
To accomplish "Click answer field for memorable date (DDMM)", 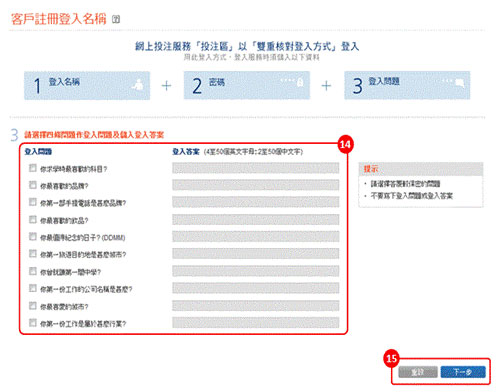I will (256, 237).
